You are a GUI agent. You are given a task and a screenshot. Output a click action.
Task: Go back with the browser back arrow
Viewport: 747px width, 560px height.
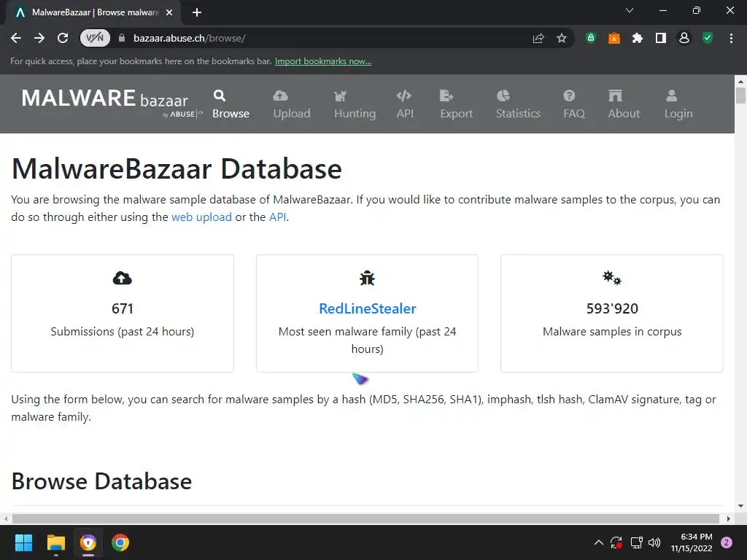pyautogui.click(x=16, y=38)
